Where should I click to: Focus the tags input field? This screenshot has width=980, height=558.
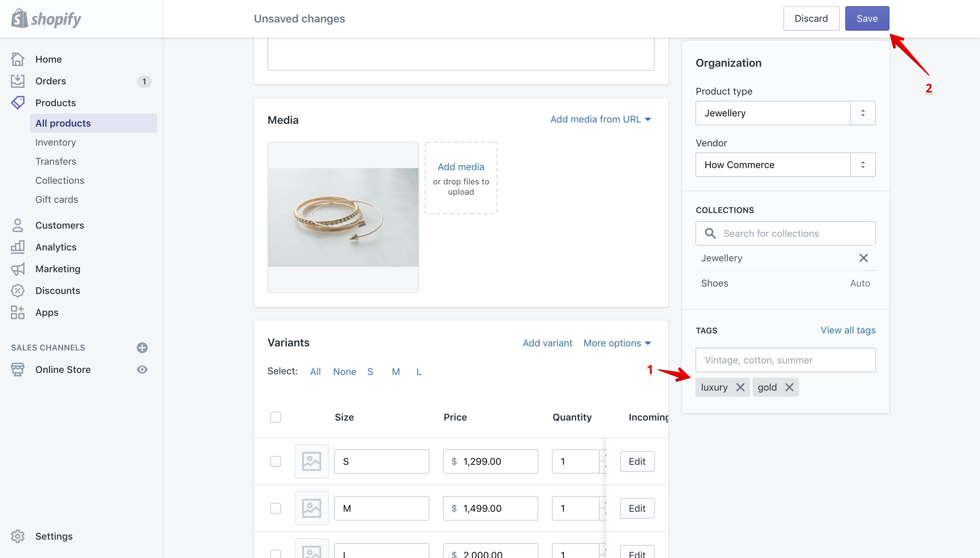(x=785, y=360)
